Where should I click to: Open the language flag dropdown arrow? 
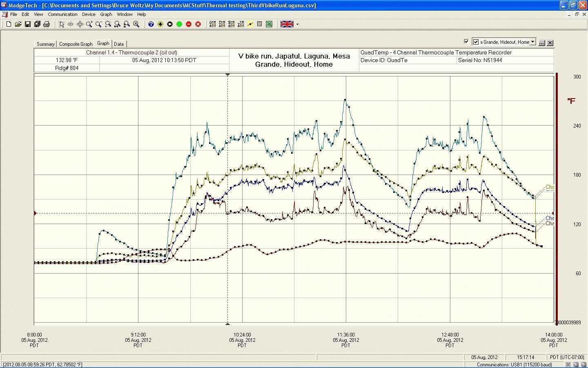pyautogui.click(x=297, y=24)
